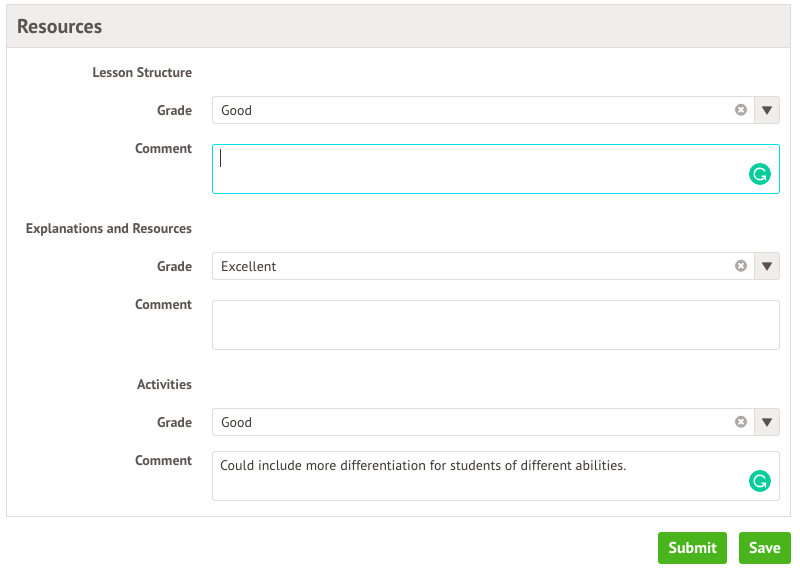Screen dimensions: 800x572
Task: Open the Lesson Structure grade dropdown arrow
Action: pos(767,110)
